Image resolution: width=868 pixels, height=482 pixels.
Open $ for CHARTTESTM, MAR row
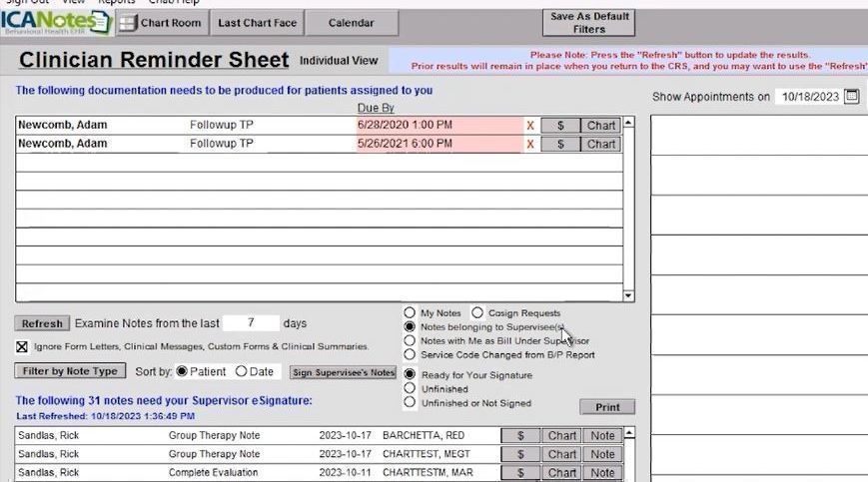click(x=520, y=473)
